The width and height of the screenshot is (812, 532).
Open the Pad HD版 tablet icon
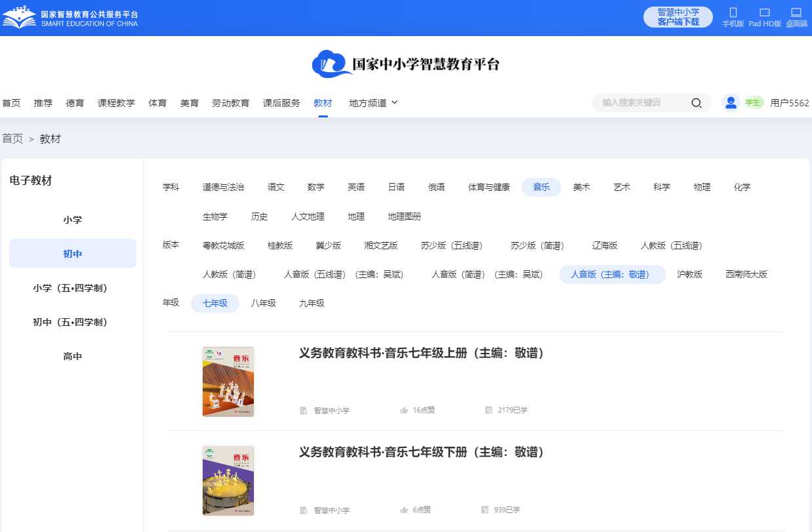(765, 12)
